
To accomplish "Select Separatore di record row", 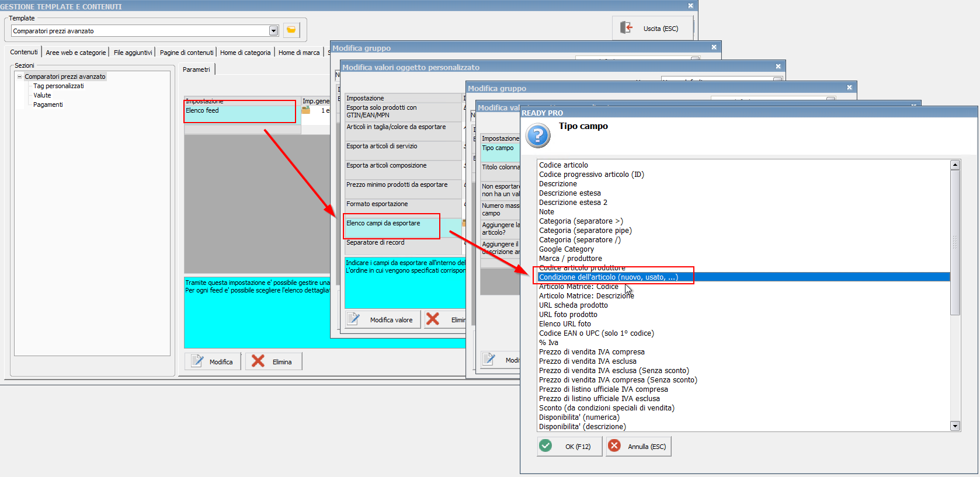I will (x=403, y=247).
